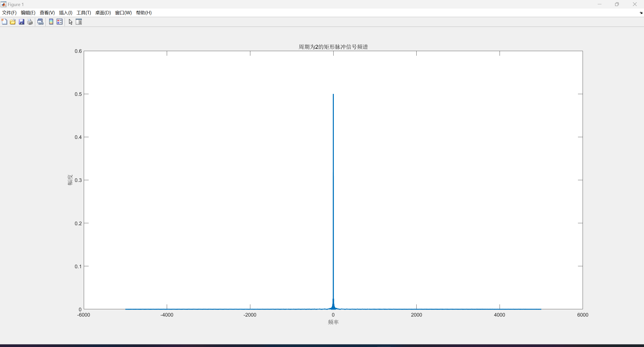This screenshot has width=644, height=347.
Task: Save the figure using the floppy disk icon
Action: pos(21,22)
